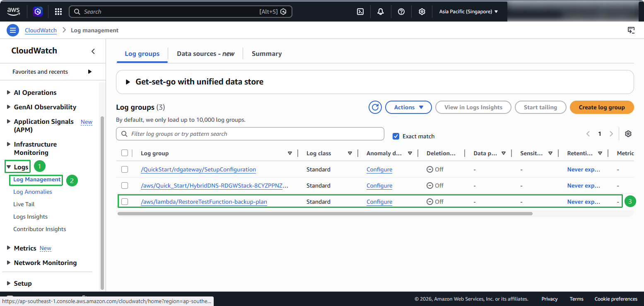Viewport: 644px width, 306px height.
Task: Open Live Tail in sidebar
Action: pos(24,204)
